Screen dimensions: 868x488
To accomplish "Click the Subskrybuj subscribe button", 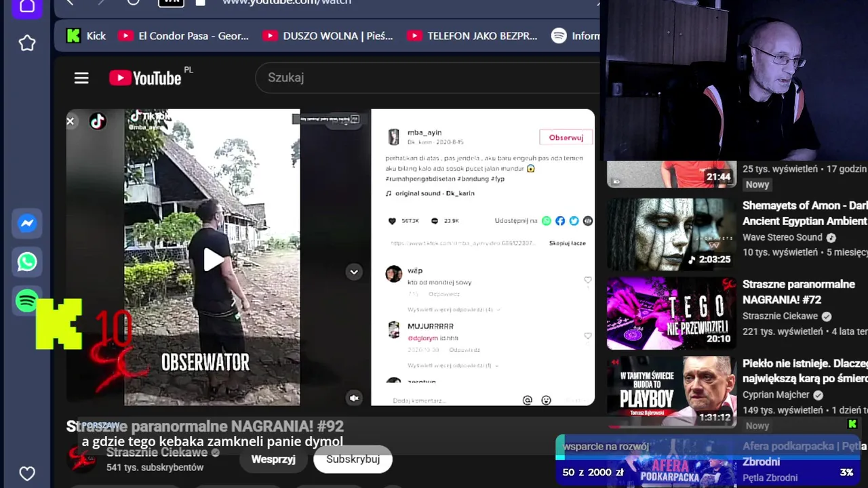I will point(353,460).
